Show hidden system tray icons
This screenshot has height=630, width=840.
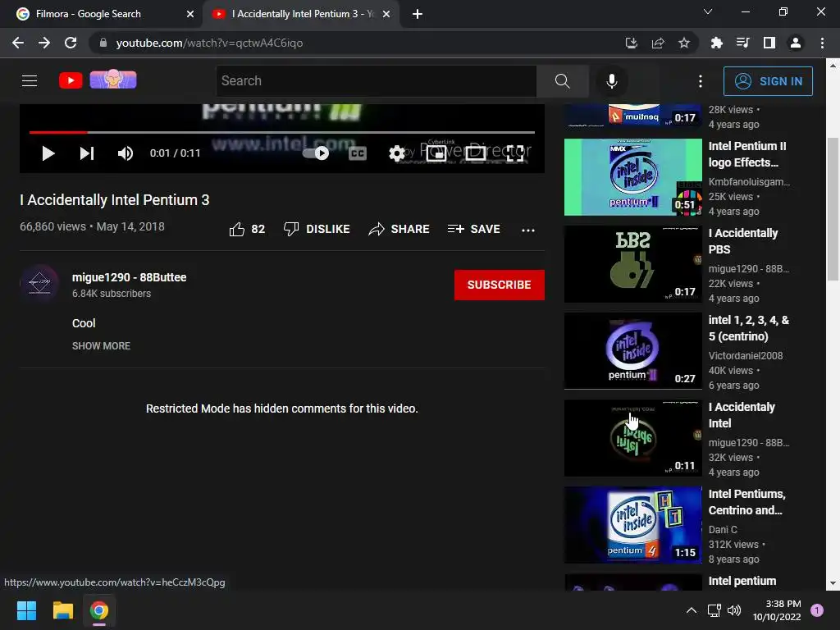pyautogui.click(x=692, y=610)
